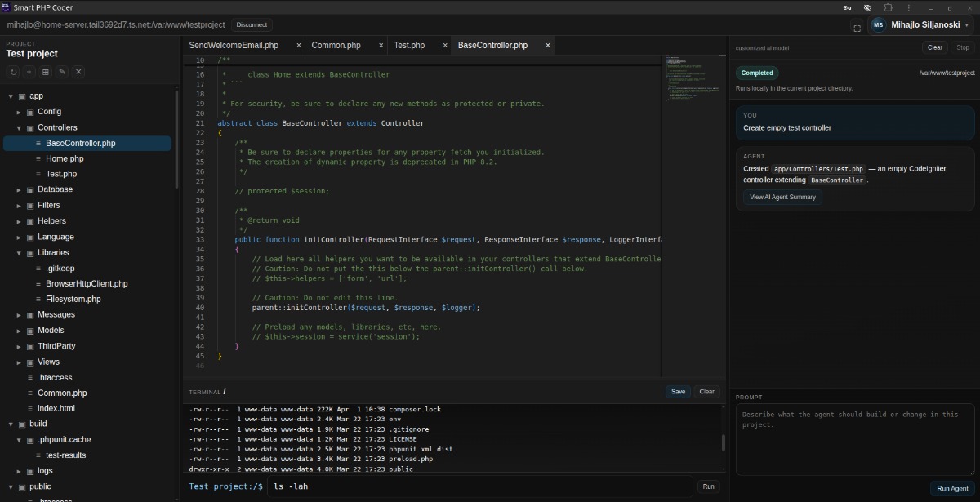Collapse the app tree node
The height and width of the screenshot is (502, 980).
tap(10, 96)
